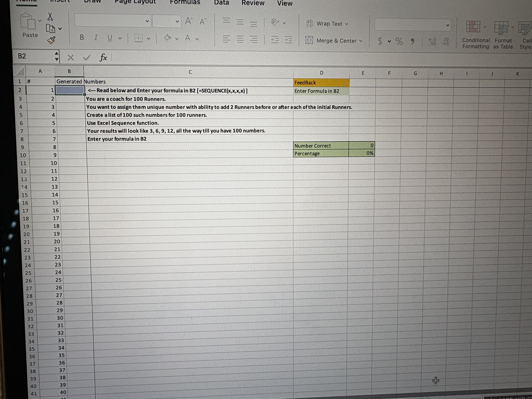Toggle Underline formatting
532x399 pixels.
[x=110, y=38]
